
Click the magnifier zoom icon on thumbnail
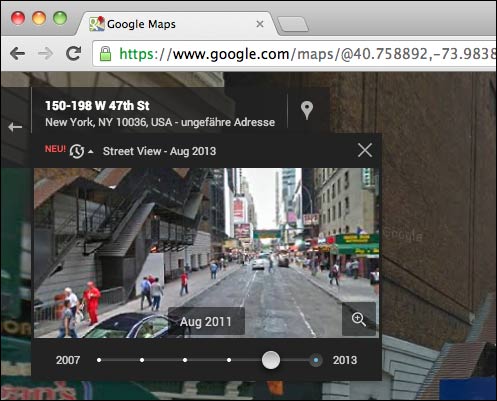(x=359, y=319)
